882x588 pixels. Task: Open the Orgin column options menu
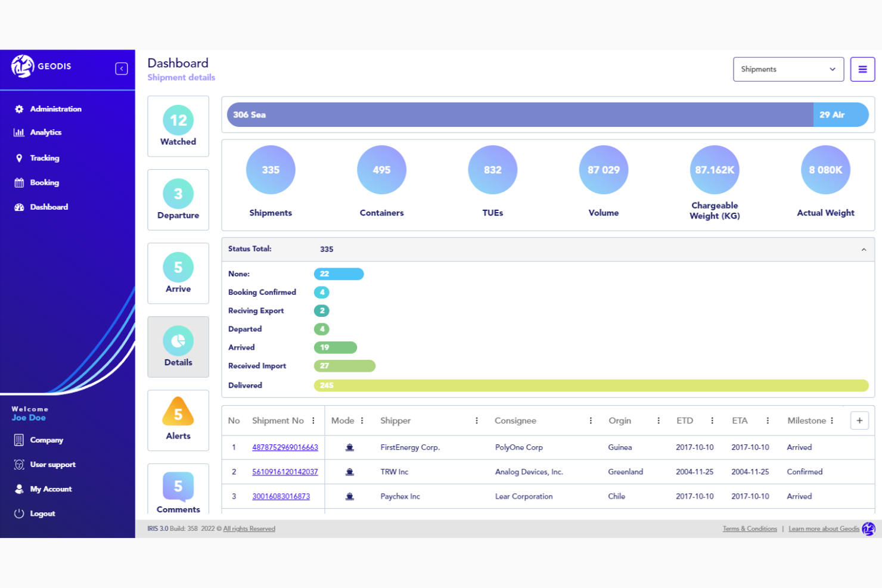[659, 421]
